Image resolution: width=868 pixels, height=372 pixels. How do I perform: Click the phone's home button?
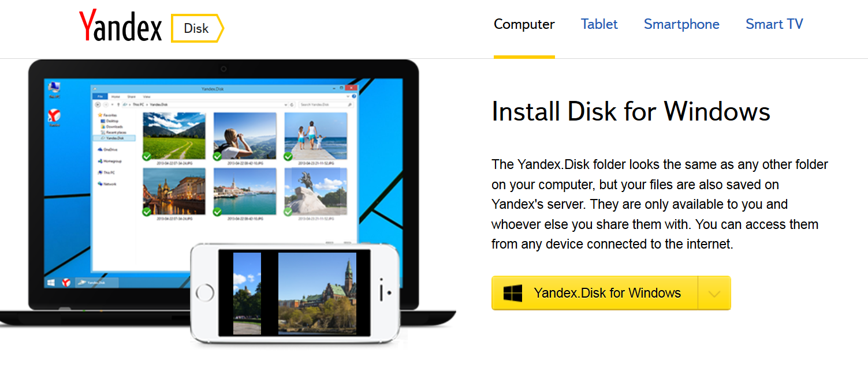(205, 293)
